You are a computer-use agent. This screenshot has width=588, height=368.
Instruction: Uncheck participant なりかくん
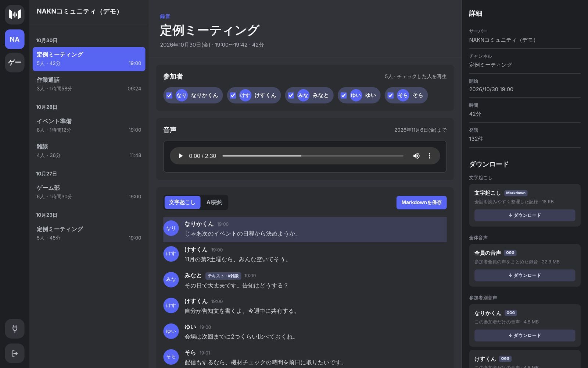click(169, 95)
